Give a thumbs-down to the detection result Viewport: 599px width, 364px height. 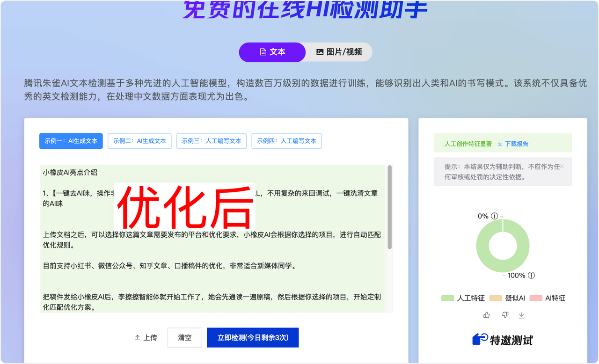click(x=505, y=315)
